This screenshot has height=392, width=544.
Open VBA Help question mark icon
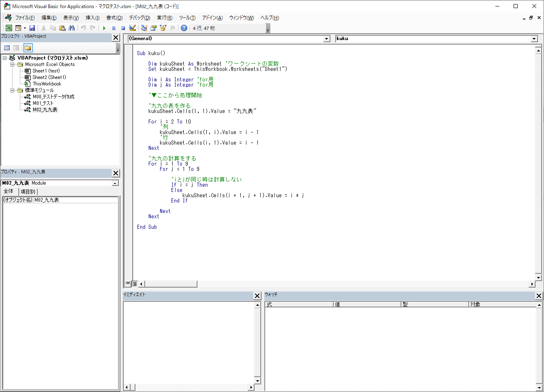tap(184, 28)
